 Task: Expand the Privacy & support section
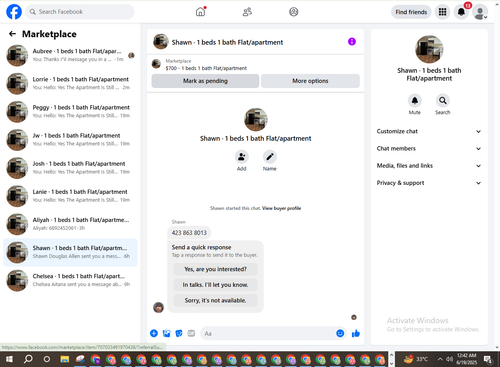point(429,183)
